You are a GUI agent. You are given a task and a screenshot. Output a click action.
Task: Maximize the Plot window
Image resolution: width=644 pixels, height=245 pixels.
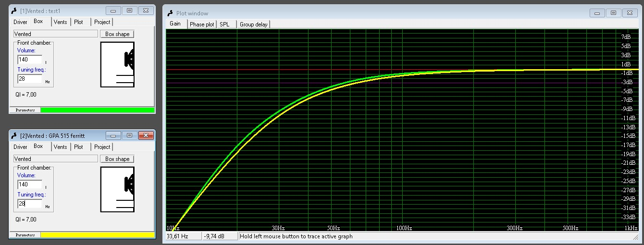tap(614, 13)
